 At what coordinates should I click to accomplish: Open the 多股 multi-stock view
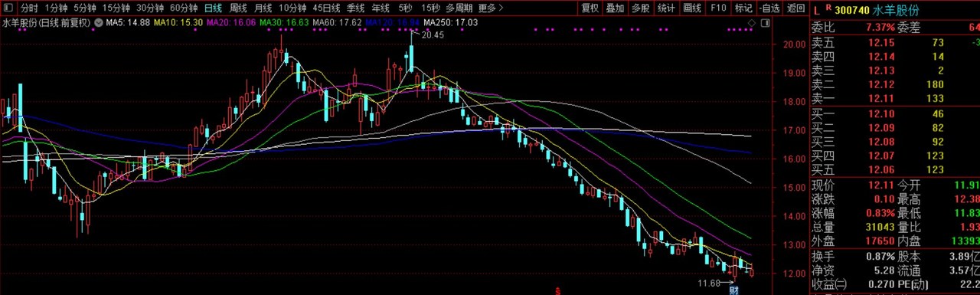click(x=641, y=8)
